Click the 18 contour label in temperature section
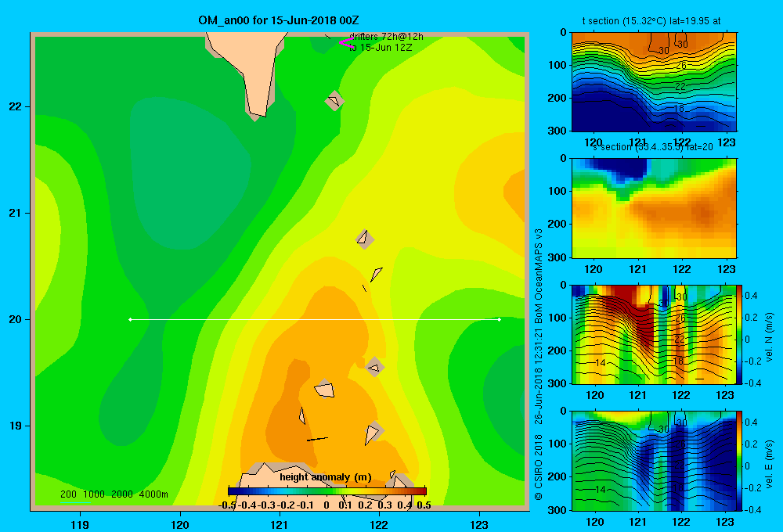Viewport: 783px width, 532px height. (x=679, y=108)
